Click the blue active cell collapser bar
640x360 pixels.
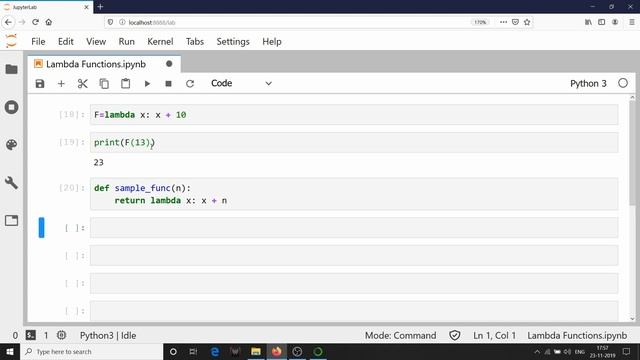41,227
